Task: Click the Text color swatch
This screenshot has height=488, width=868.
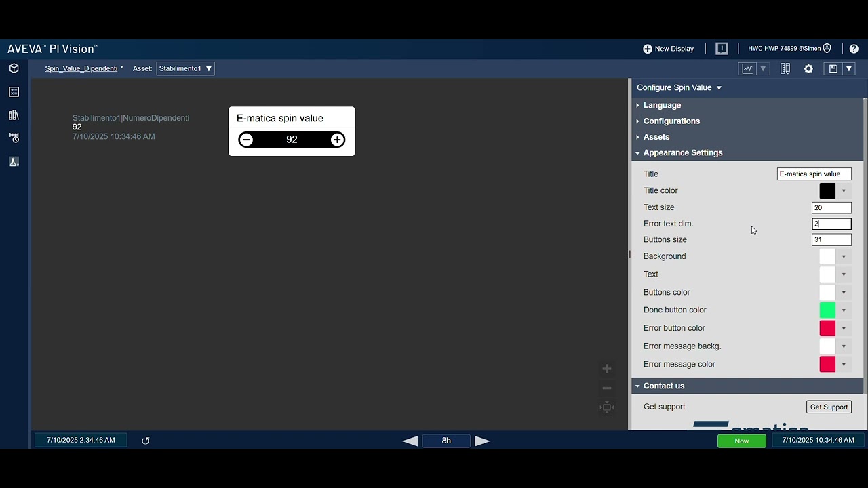Action: [x=827, y=274]
